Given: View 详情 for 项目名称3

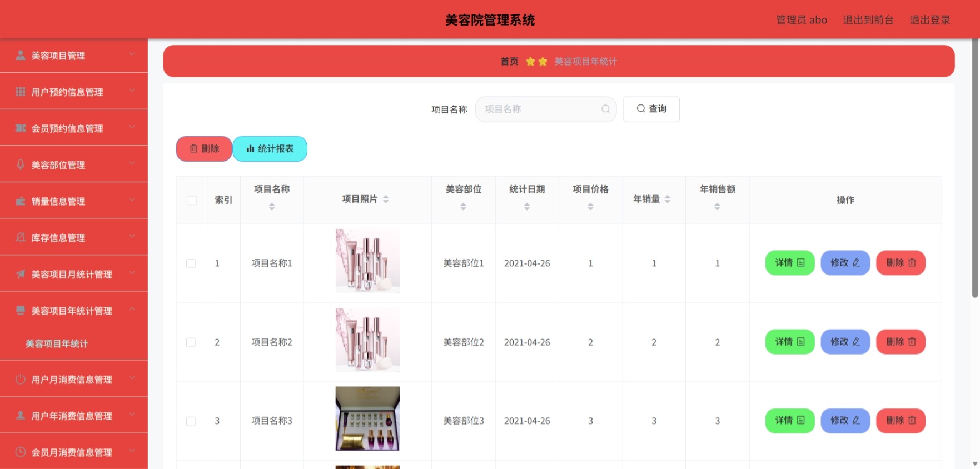Looking at the screenshot, I should pyautogui.click(x=790, y=420).
